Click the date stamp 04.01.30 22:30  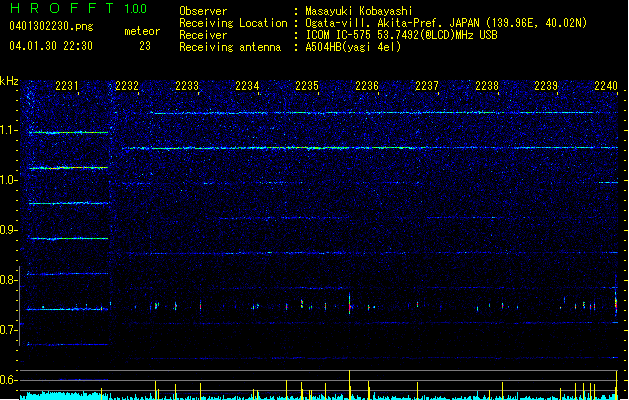coord(51,46)
